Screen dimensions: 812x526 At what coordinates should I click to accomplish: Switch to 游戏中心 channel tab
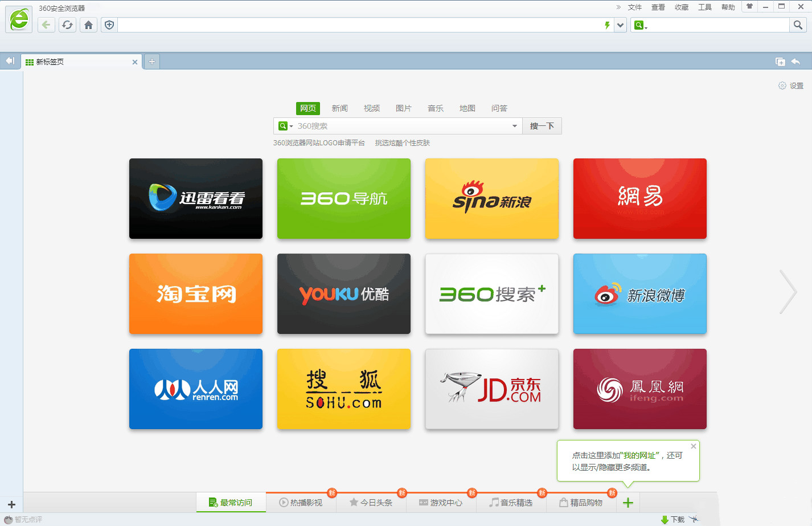pos(441,502)
